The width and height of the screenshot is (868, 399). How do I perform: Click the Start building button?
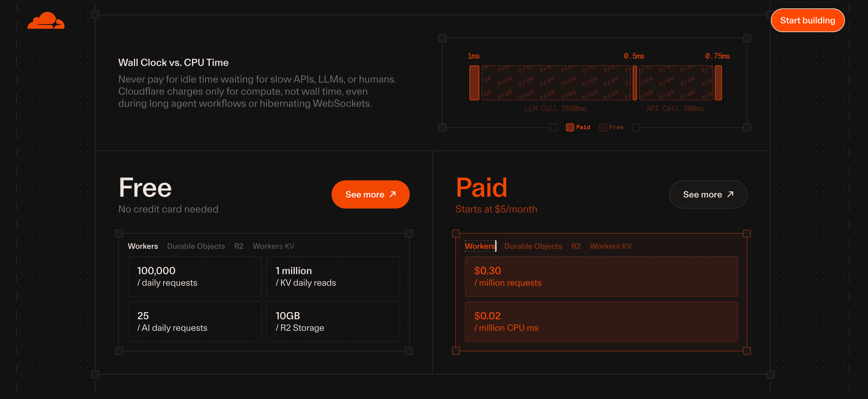[x=808, y=20]
